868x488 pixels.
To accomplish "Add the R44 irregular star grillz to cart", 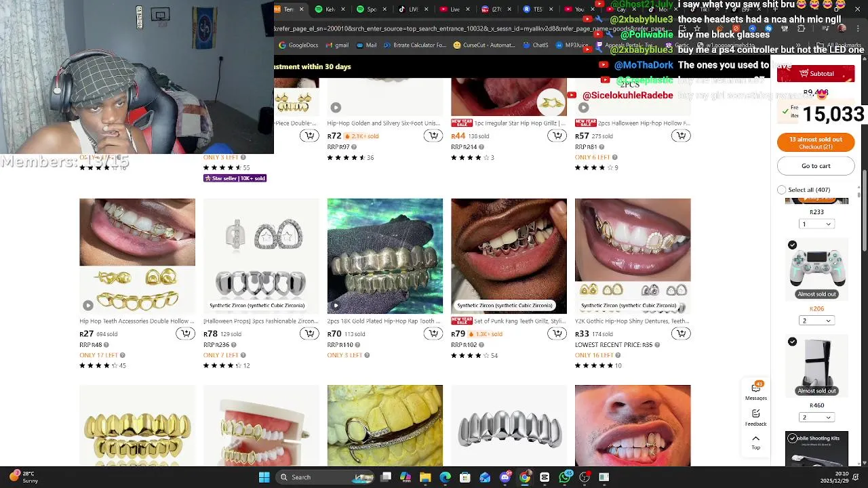I will (x=557, y=136).
